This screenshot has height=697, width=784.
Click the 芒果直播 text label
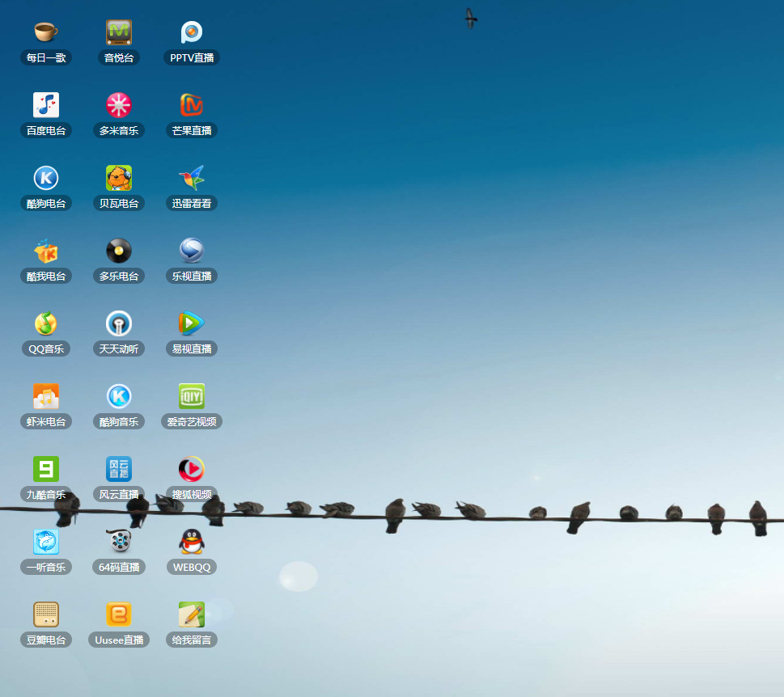(x=192, y=130)
